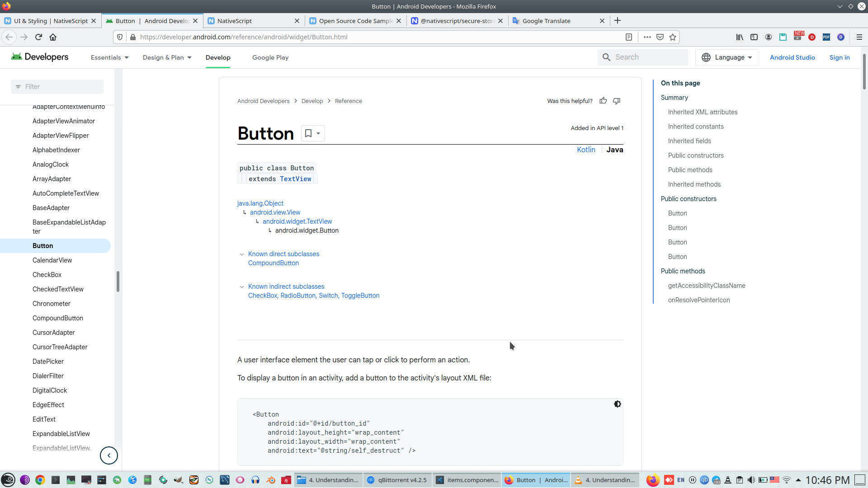This screenshot has width=868, height=488.
Task: Switch code language to Kotlin
Action: tap(586, 150)
